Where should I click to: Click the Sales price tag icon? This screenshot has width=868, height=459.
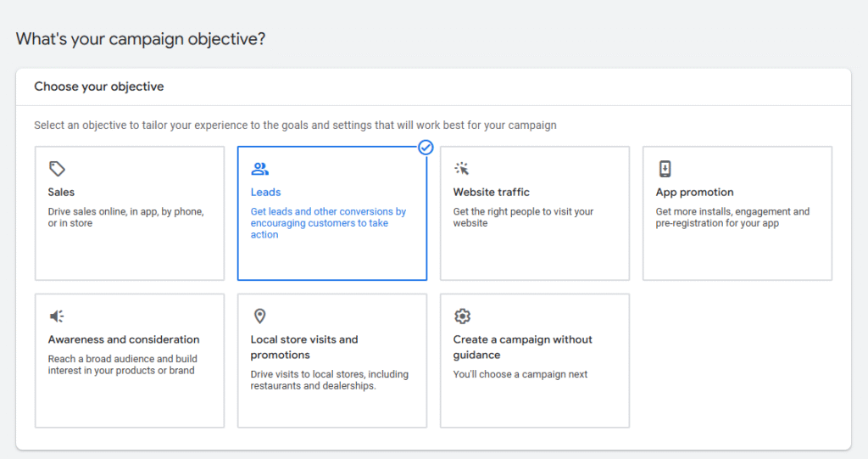57,169
